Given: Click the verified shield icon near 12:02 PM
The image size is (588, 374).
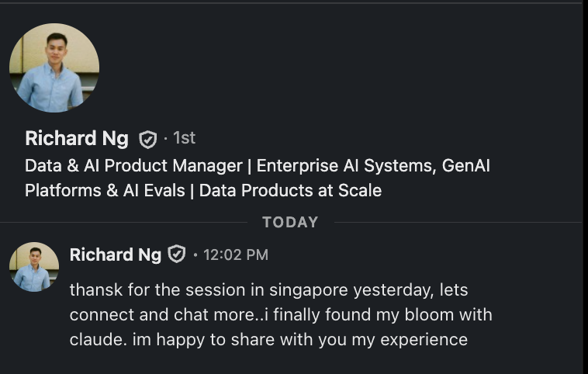Looking at the screenshot, I should pos(177,254).
